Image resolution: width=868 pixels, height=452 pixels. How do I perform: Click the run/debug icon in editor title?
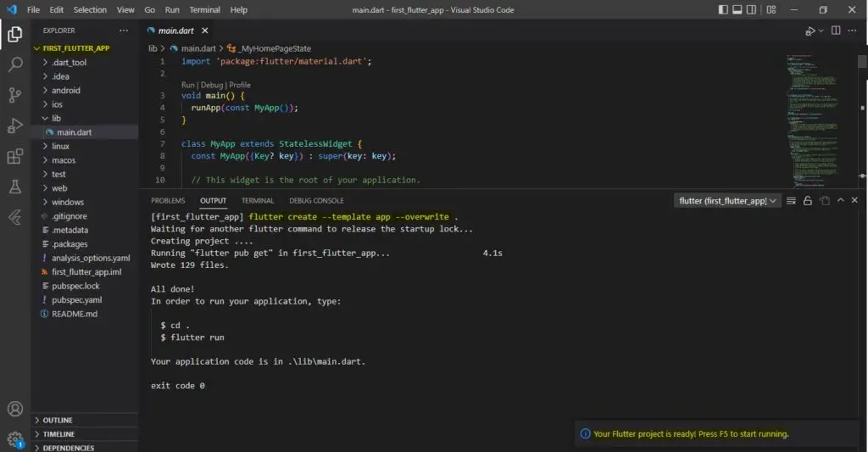[x=810, y=31]
